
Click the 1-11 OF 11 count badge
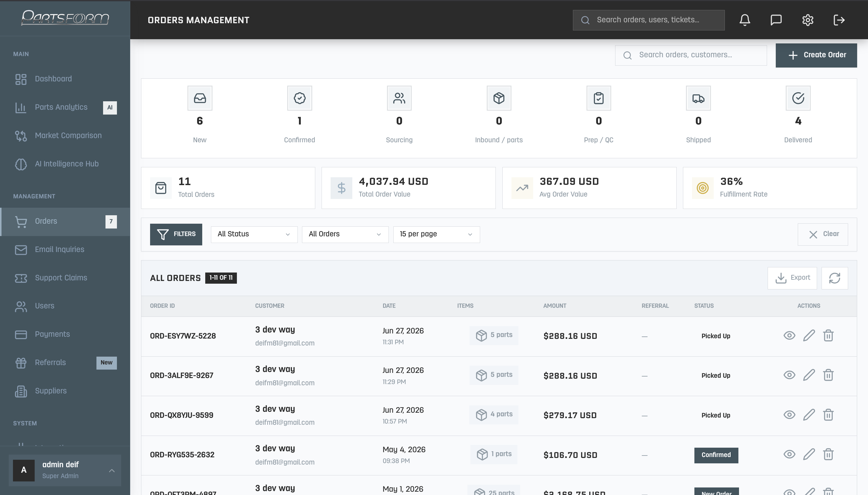tap(221, 278)
